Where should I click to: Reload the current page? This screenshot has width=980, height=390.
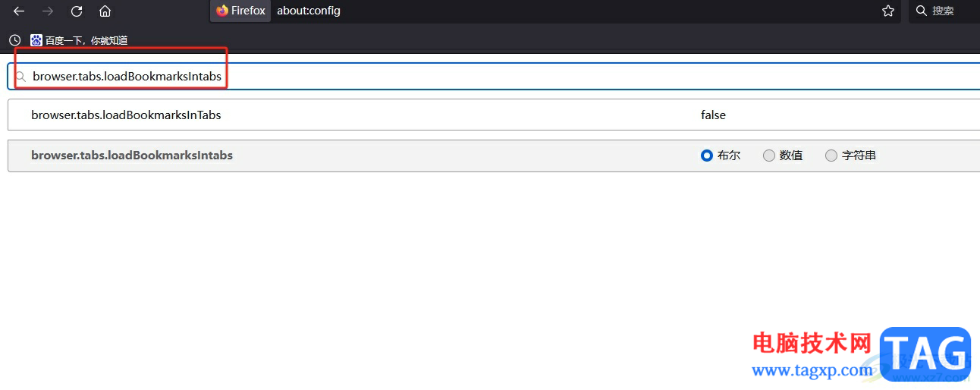pos(77,11)
